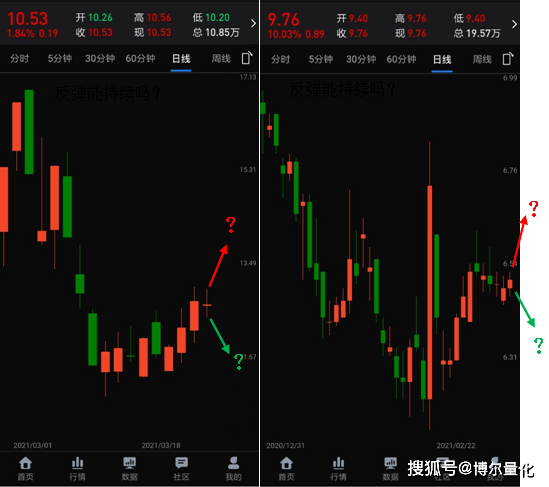Tap 行情 chart icon in right panel
Screen dimensions: 549x487
(x=338, y=469)
